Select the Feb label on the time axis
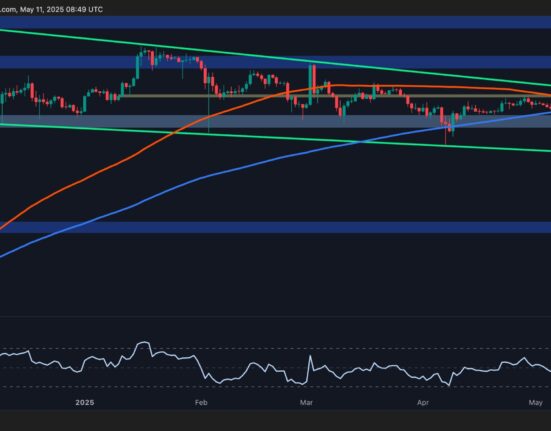551x431 pixels. (201, 403)
